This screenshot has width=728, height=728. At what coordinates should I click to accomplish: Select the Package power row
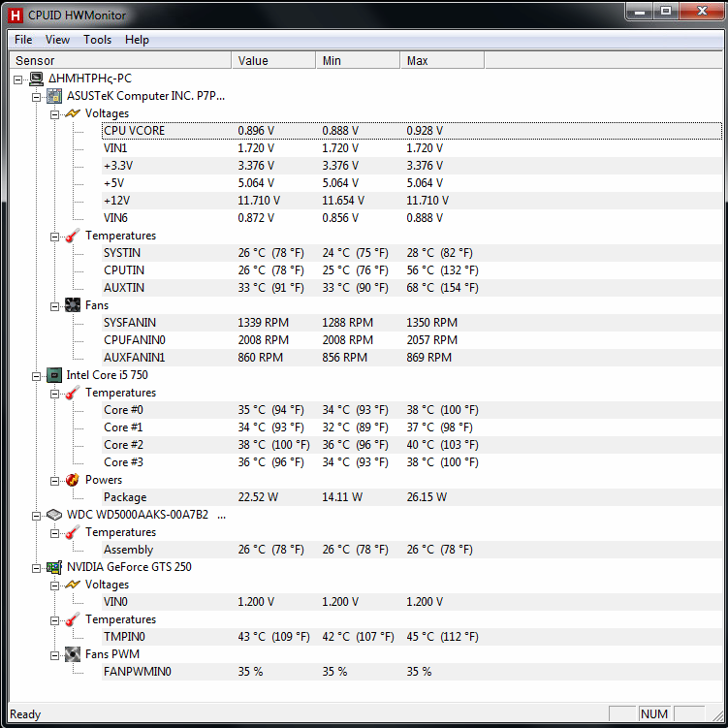(x=412, y=497)
